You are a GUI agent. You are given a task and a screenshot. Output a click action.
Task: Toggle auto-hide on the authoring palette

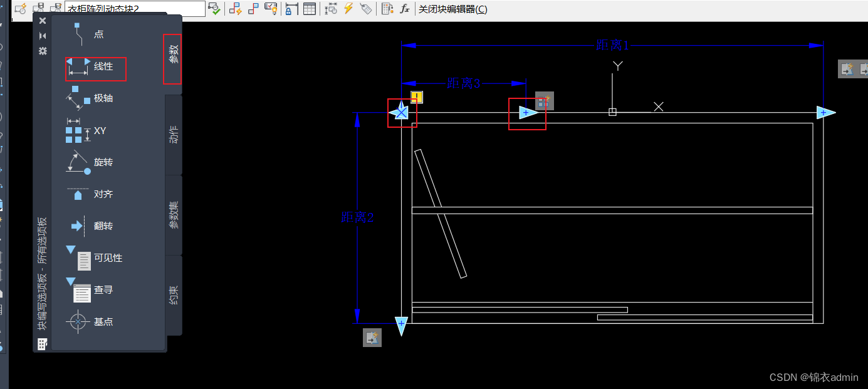pos(43,36)
